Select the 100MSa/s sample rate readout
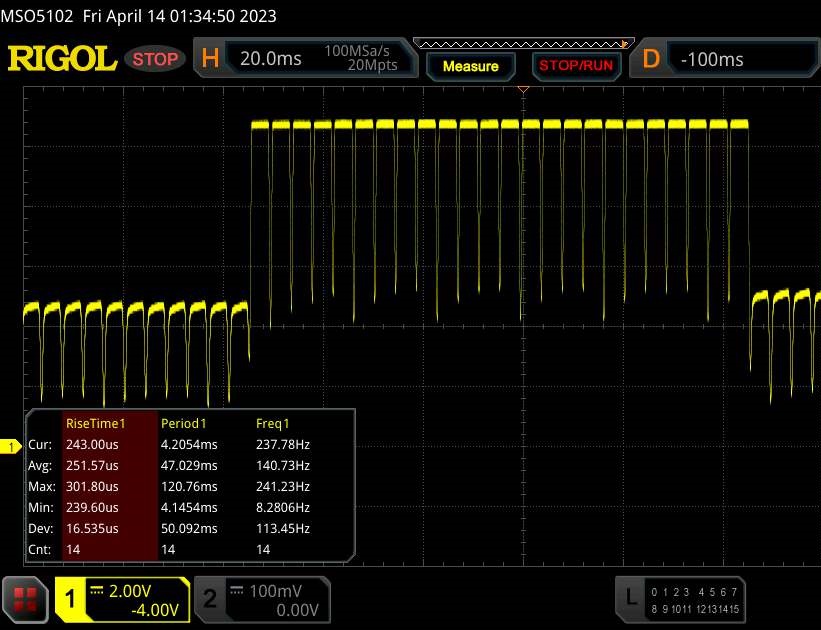821x630 pixels. [x=357, y=51]
